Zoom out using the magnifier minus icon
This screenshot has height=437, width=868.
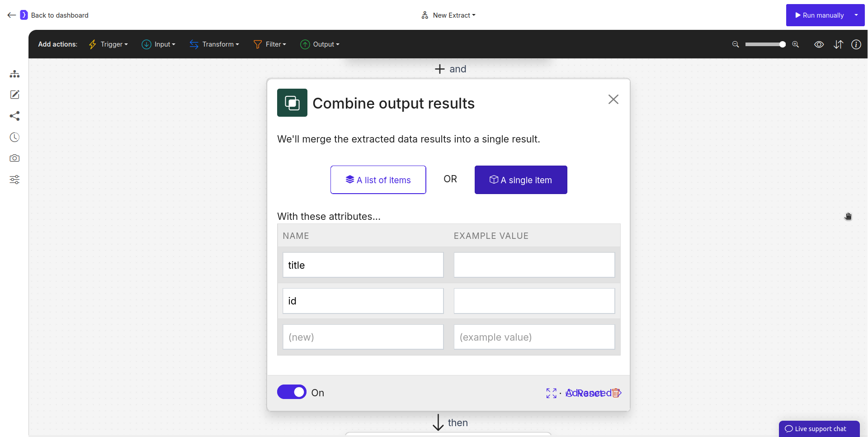(735, 44)
